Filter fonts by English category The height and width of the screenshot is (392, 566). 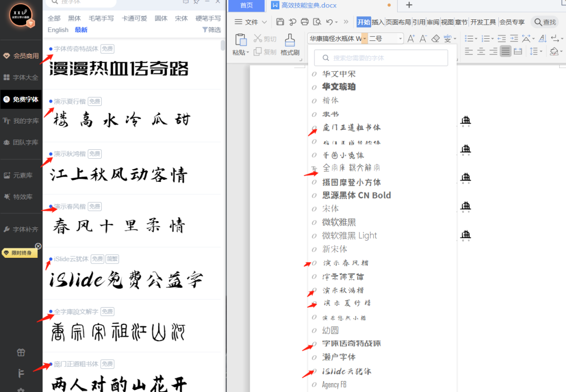click(58, 29)
